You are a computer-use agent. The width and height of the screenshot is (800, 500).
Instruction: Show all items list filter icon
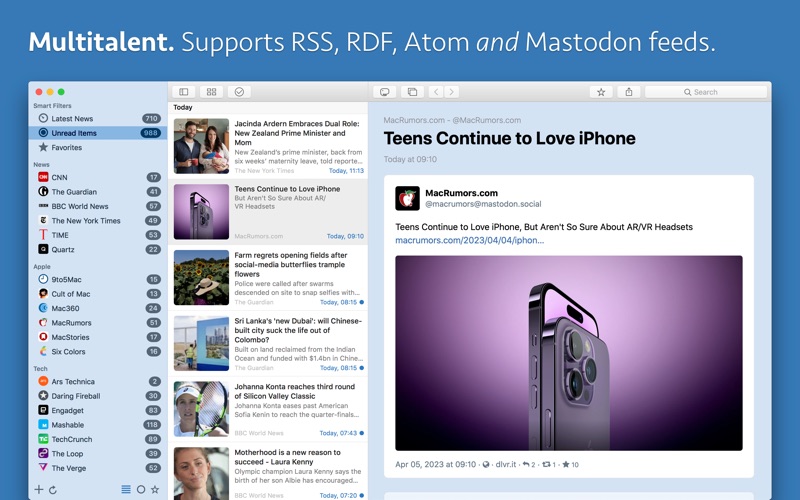[126, 489]
